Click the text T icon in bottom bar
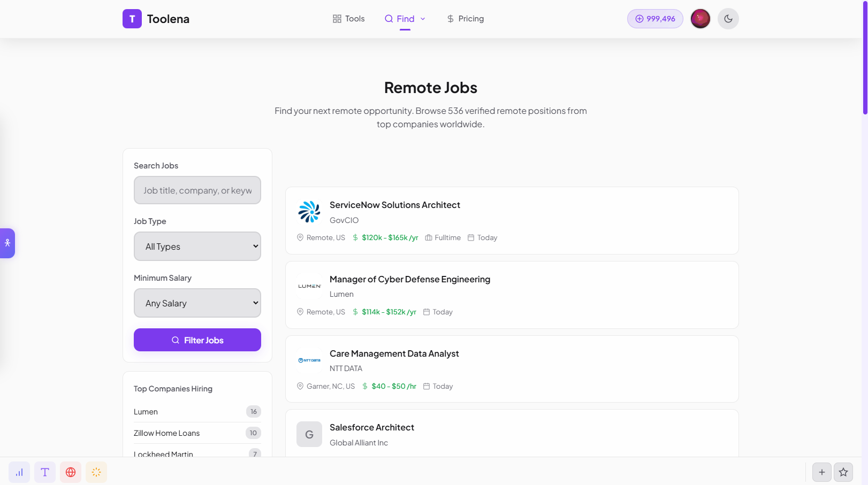Viewport: 868px width, 485px height. coord(45,472)
